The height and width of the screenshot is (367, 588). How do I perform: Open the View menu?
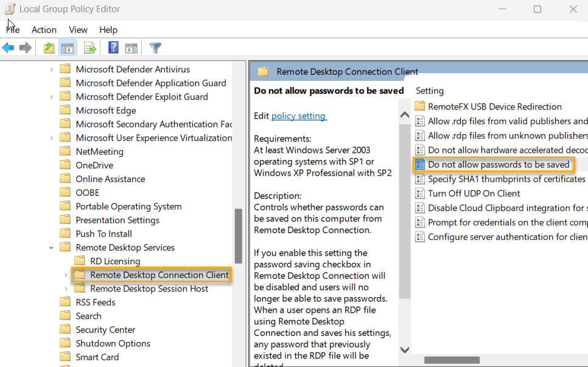tap(78, 29)
